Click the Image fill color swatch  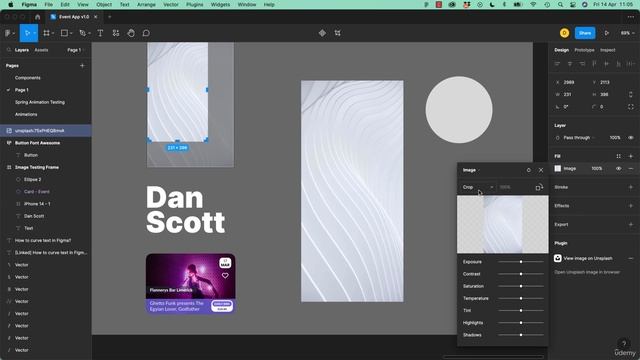pyautogui.click(x=558, y=168)
